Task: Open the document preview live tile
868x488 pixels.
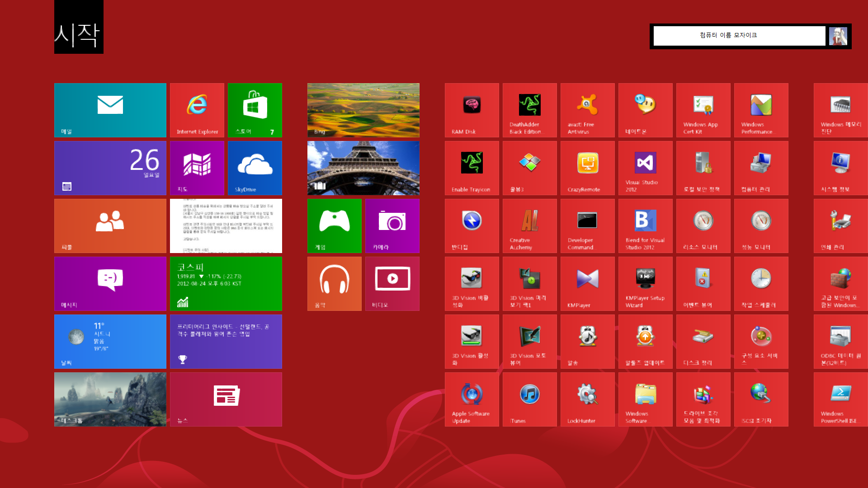Action: [x=226, y=226]
